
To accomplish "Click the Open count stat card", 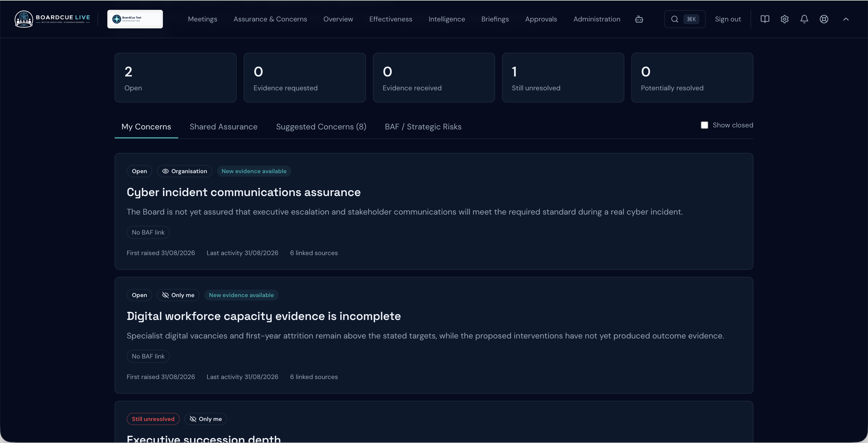I will point(176,78).
